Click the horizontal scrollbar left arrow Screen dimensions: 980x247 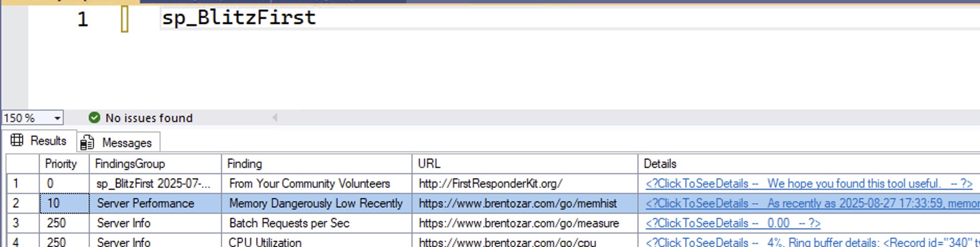pyautogui.click(x=275, y=118)
